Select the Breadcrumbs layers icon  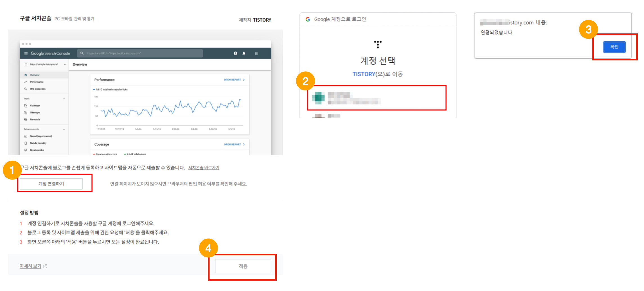(26, 150)
